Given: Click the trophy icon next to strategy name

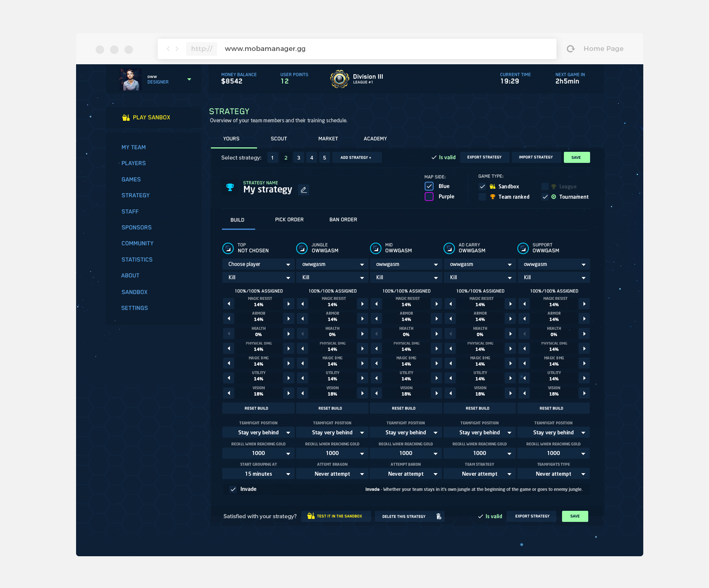Looking at the screenshot, I should [x=230, y=187].
